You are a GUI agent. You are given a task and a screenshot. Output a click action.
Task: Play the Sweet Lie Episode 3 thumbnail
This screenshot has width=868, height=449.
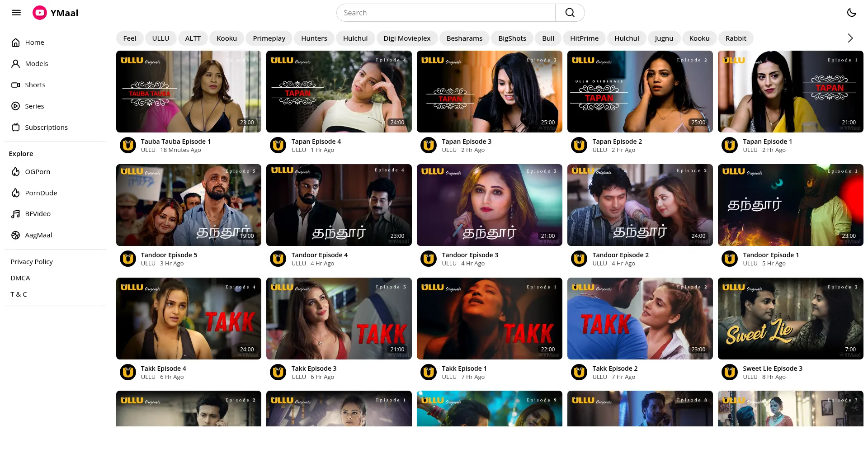tap(790, 318)
